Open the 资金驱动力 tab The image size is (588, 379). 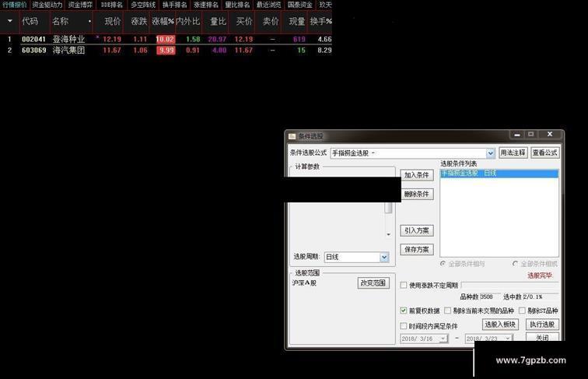coord(47,5)
